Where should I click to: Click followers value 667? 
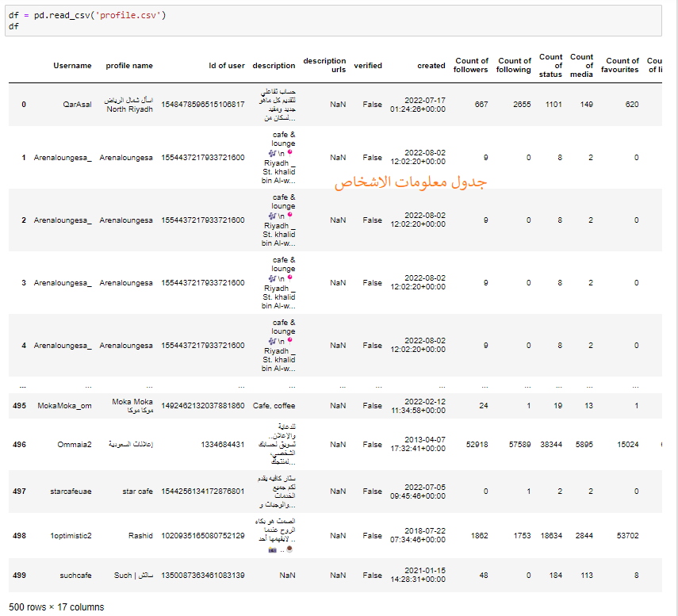coord(481,105)
